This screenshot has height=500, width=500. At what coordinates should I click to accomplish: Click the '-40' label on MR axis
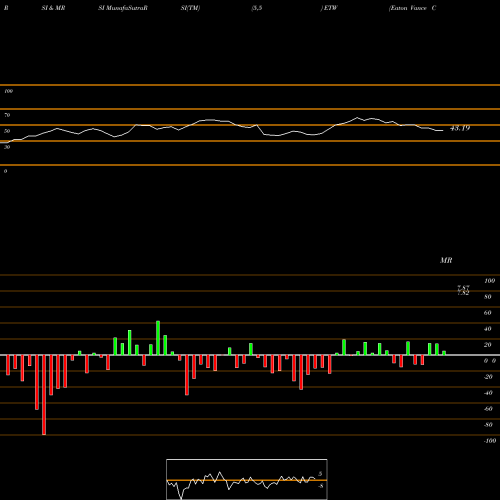488,393
